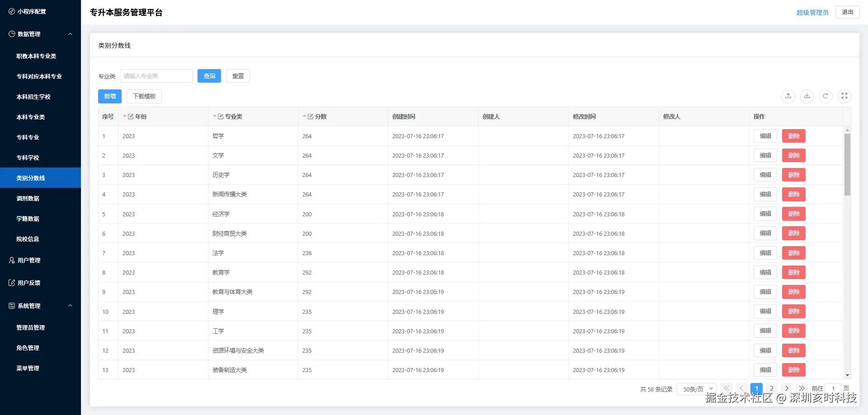
Task: Click the 超级管理员 user link
Action: tap(812, 13)
